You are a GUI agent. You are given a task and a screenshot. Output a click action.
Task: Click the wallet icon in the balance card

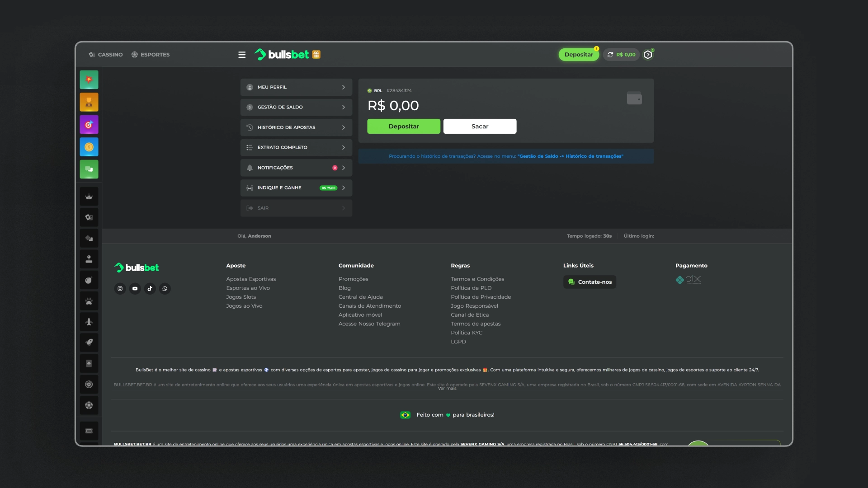pos(634,98)
